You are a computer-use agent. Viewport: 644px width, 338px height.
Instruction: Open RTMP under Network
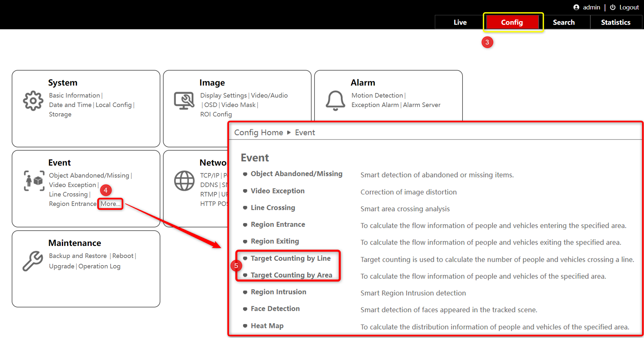point(208,194)
